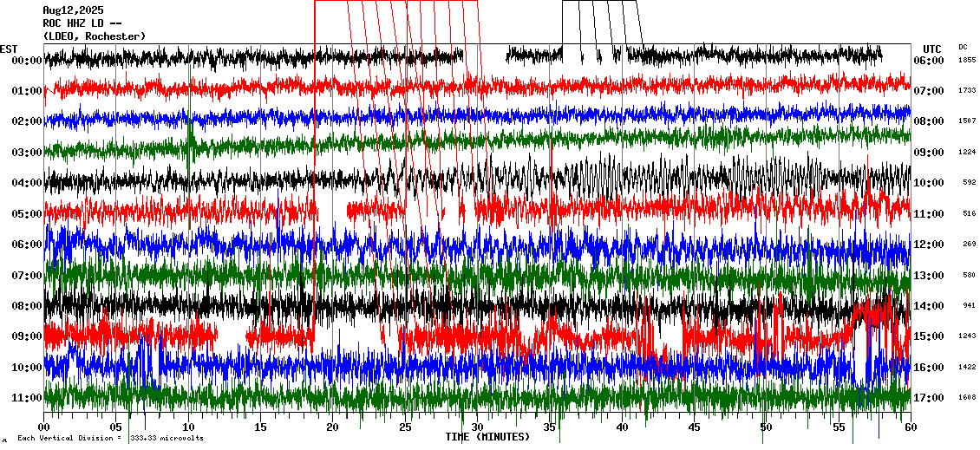Select the 00:00 EST row label
The height and width of the screenshot is (450, 980).
click(x=28, y=61)
